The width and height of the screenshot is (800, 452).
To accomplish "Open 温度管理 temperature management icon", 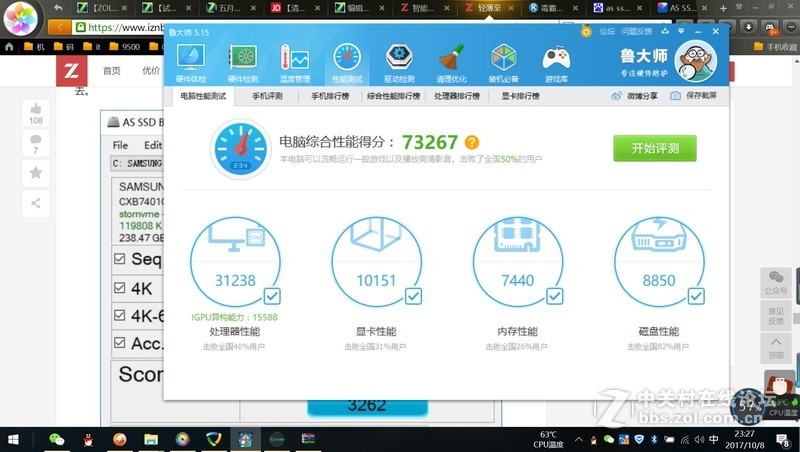I will tap(295, 63).
